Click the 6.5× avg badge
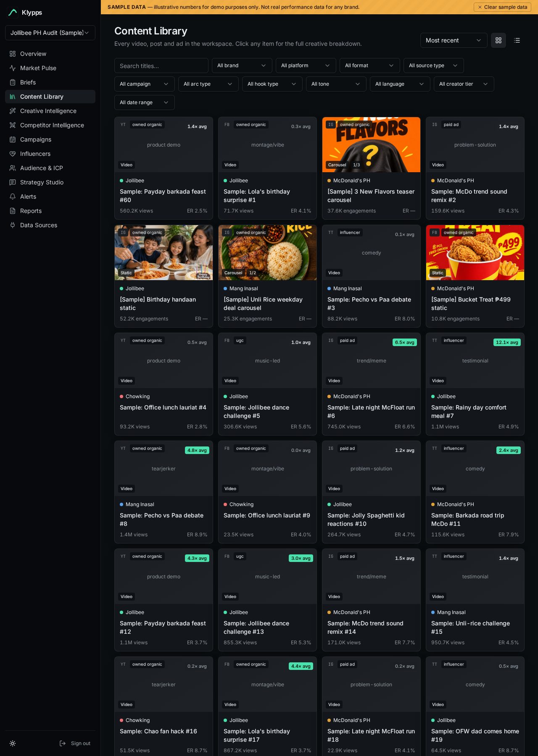 [405, 342]
